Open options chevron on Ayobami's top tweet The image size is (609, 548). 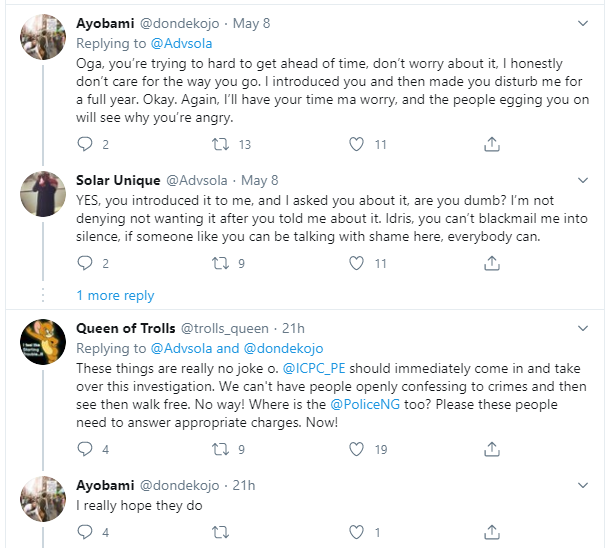[x=584, y=21]
